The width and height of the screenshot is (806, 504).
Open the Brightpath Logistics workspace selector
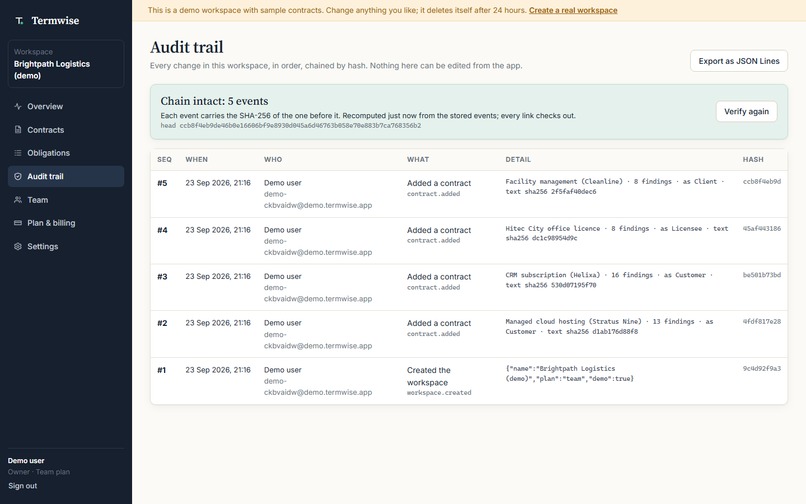tap(66, 64)
